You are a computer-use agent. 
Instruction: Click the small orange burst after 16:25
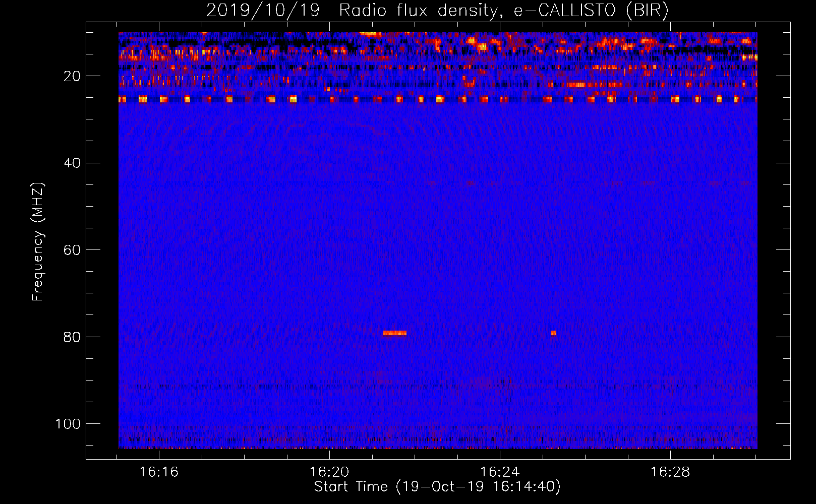point(553,333)
